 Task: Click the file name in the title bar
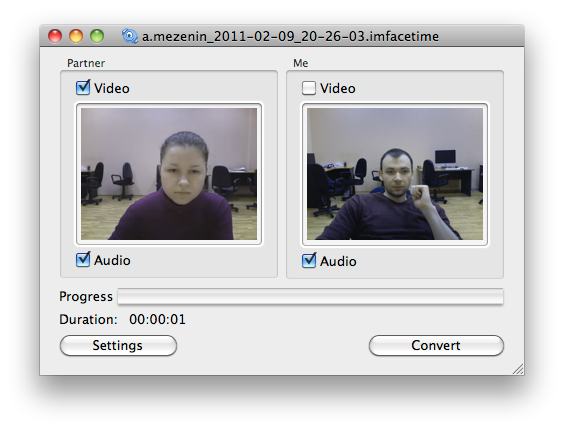pos(290,36)
